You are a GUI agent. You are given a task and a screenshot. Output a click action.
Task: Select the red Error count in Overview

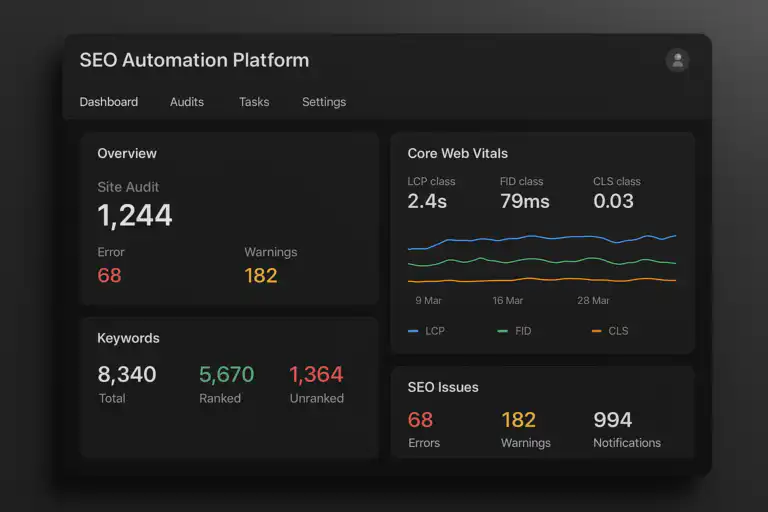click(109, 275)
